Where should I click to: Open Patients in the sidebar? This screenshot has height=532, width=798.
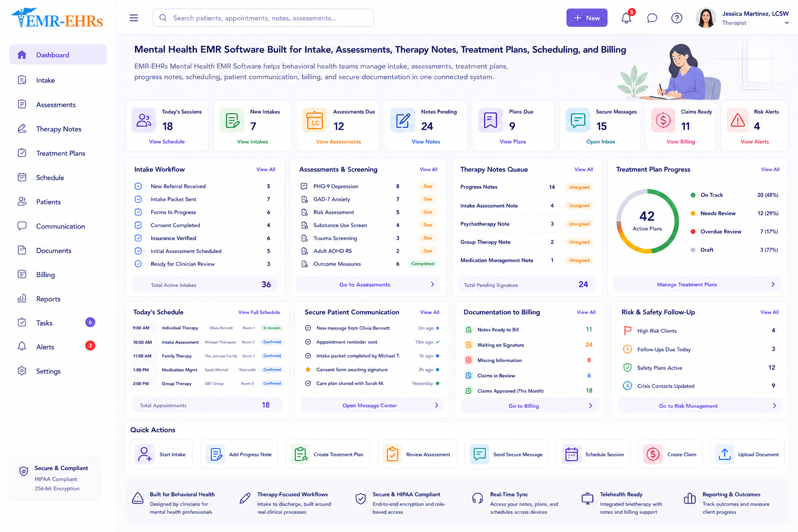coord(58,202)
